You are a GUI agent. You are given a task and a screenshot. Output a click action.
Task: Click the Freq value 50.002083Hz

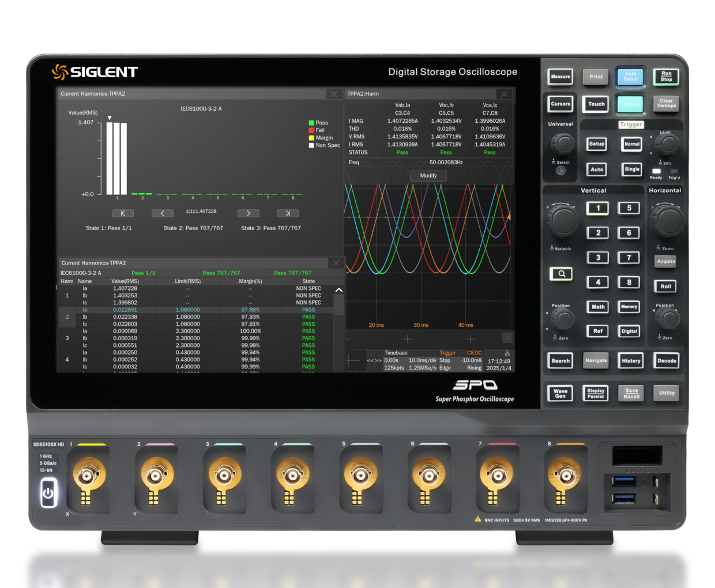446,163
